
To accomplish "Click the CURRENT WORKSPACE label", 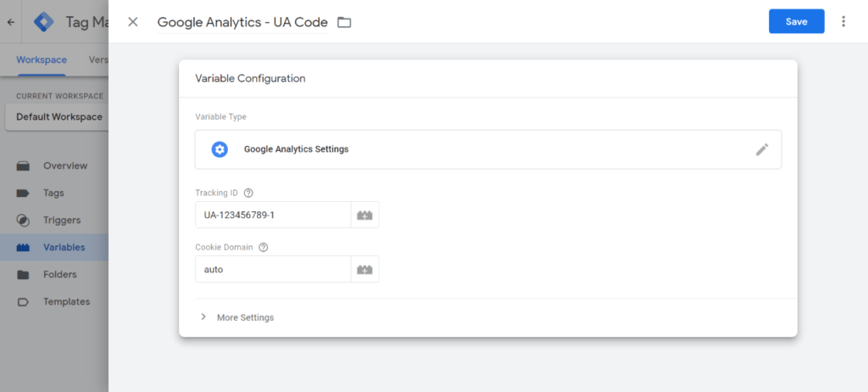I will (x=60, y=96).
